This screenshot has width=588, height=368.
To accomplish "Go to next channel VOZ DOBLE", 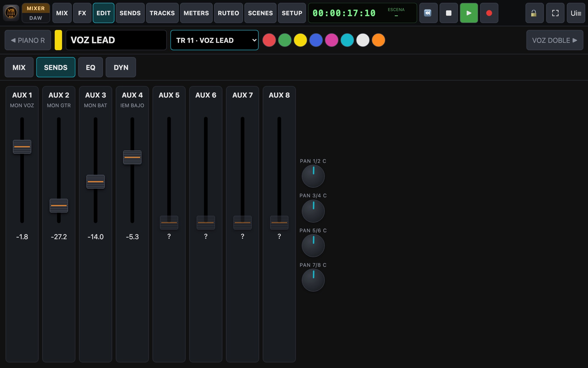I will pyautogui.click(x=555, y=40).
